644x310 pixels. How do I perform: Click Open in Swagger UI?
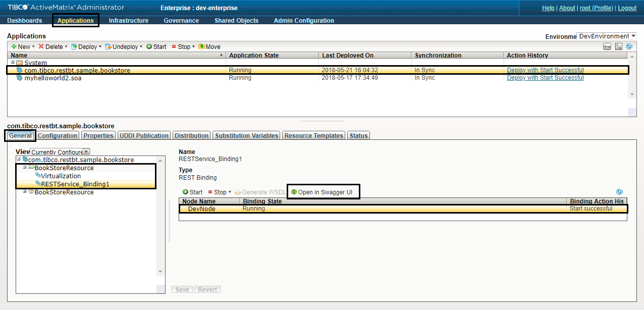point(321,192)
